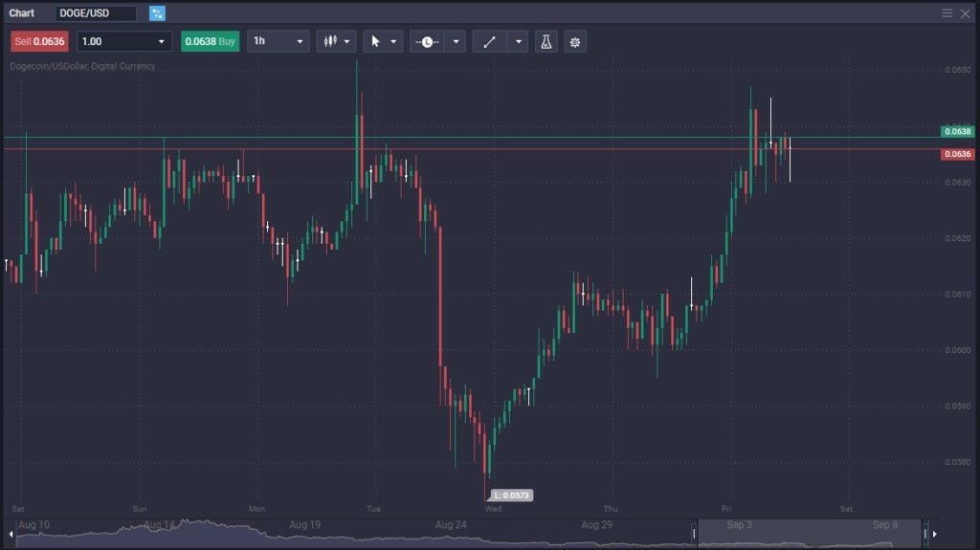Click the symbol link icon beside DOGE/USD
This screenshot has width=980, height=550.
click(157, 13)
